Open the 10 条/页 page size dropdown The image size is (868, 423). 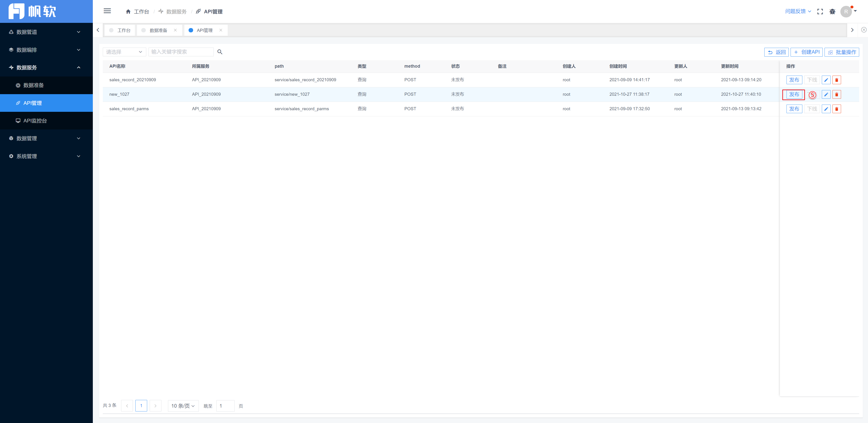(x=183, y=406)
